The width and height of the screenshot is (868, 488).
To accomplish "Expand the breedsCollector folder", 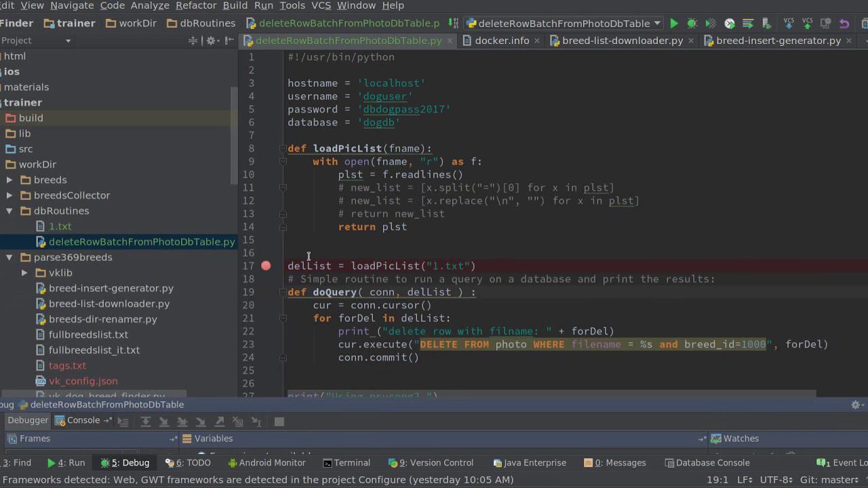I will click(9, 195).
